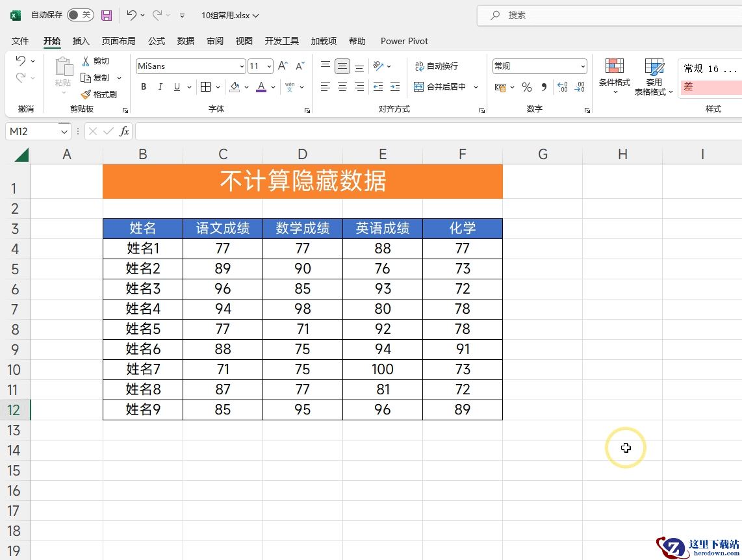Apply the font color A button
This screenshot has width=742, height=560.
[261, 86]
